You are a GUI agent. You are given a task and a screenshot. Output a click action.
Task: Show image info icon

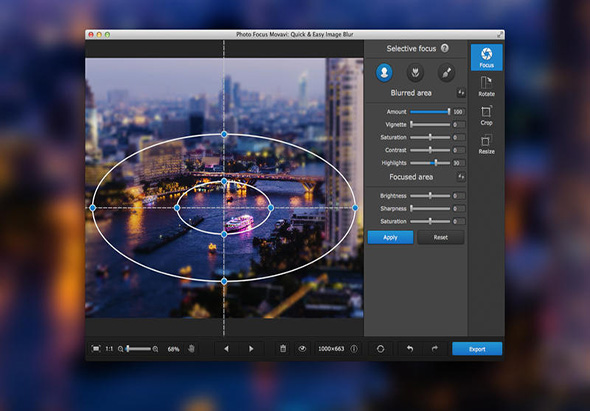[354, 349]
